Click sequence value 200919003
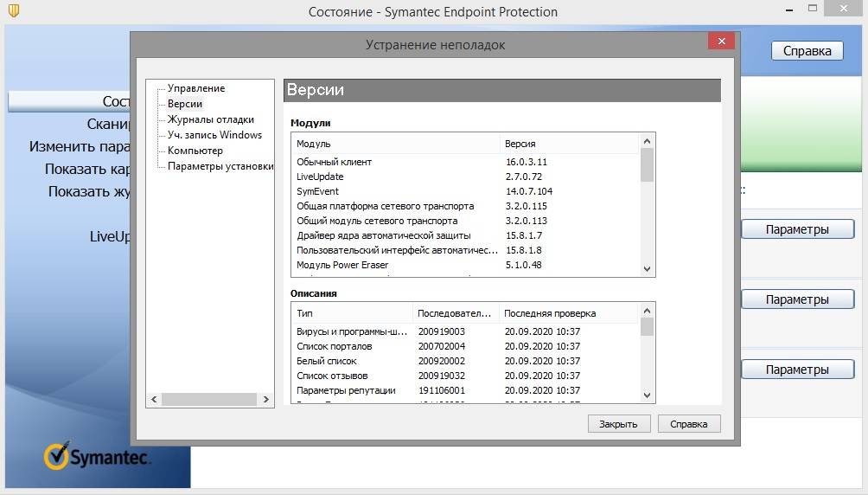 442,331
